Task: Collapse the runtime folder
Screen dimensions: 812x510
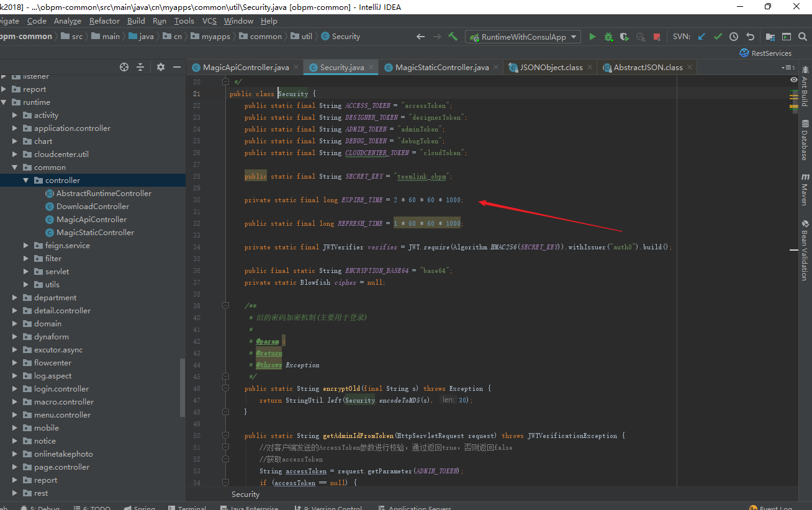Action: tap(4, 102)
